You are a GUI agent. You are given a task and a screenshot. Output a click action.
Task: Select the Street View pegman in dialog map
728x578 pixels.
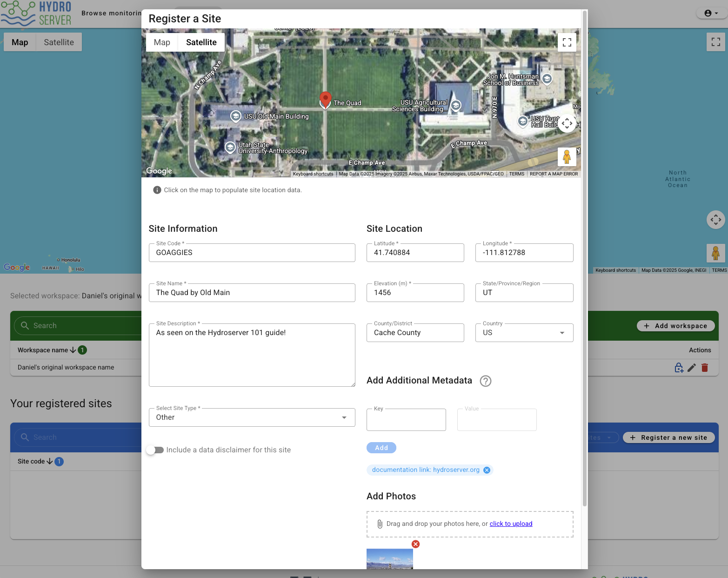pos(567,157)
